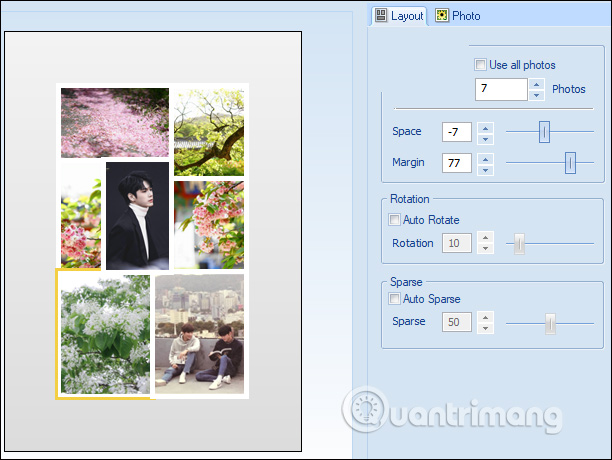Click the Margin value field showing 77
612x460 pixels.
pyautogui.click(x=457, y=163)
